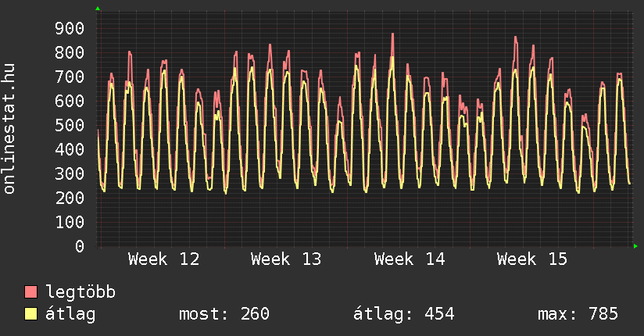The height and width of the screenshot is (336, 644).
Task: Click the 700 y-axis value
Action: click(x=70, y=77)
